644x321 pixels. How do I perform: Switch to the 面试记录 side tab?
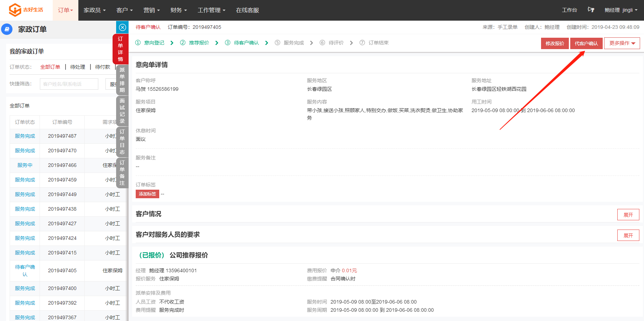click(x=122, y=111)
